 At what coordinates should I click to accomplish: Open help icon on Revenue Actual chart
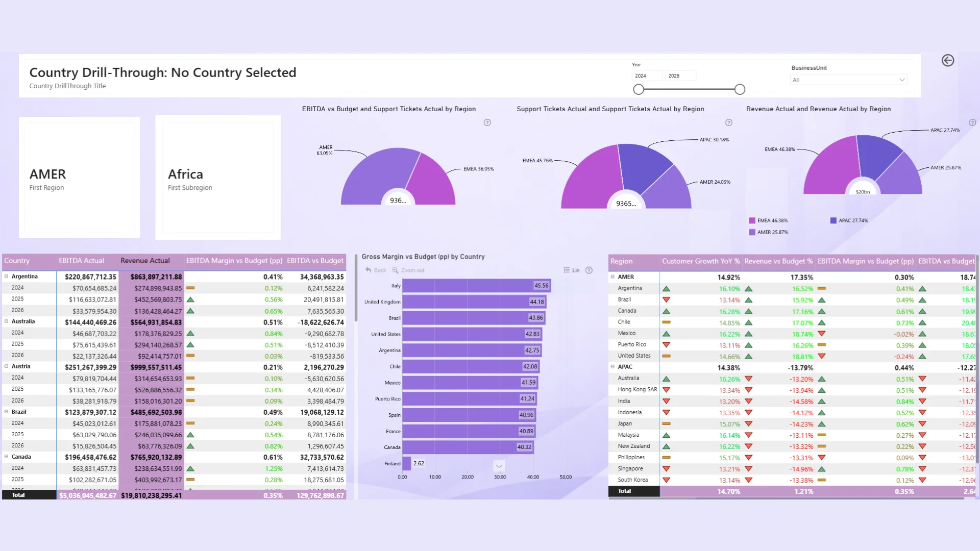(x=972, y=123)
